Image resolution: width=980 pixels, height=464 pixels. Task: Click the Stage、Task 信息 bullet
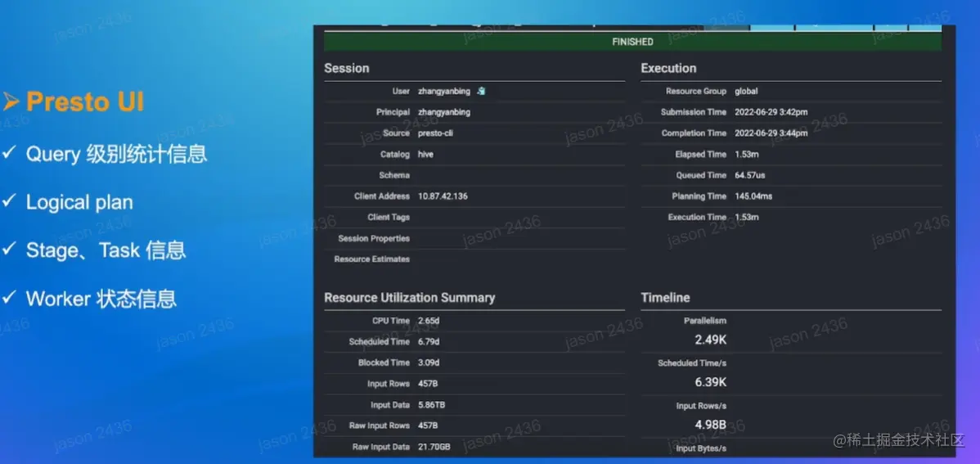click(106, 250)
